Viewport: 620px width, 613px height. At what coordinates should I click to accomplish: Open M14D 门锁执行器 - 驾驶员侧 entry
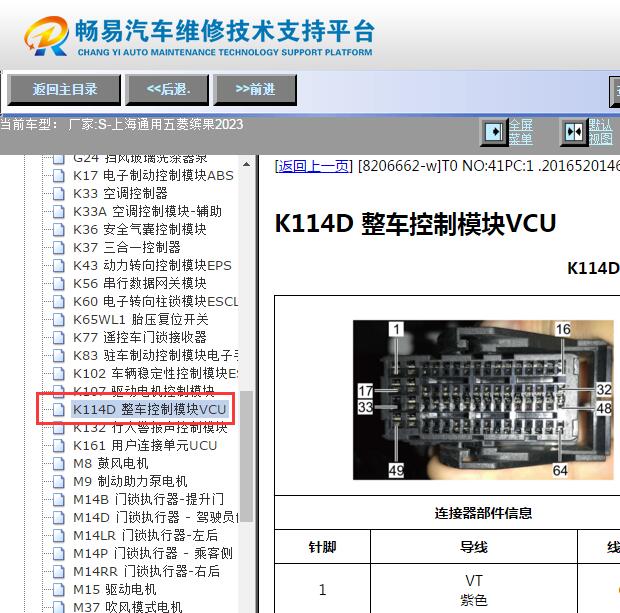(x=156, y=518)
